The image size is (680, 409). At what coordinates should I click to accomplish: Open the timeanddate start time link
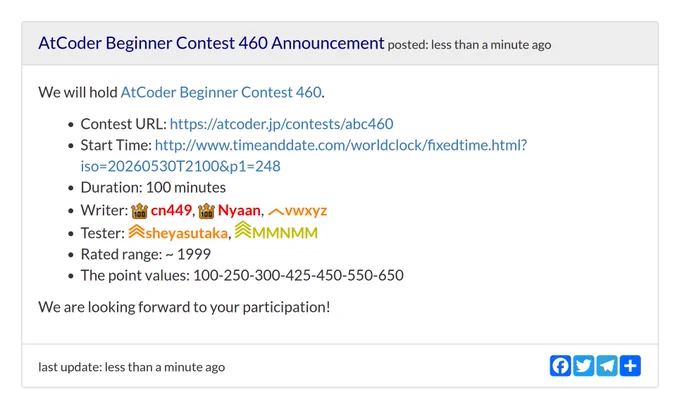pyautogui.click(x=304, y=155)
